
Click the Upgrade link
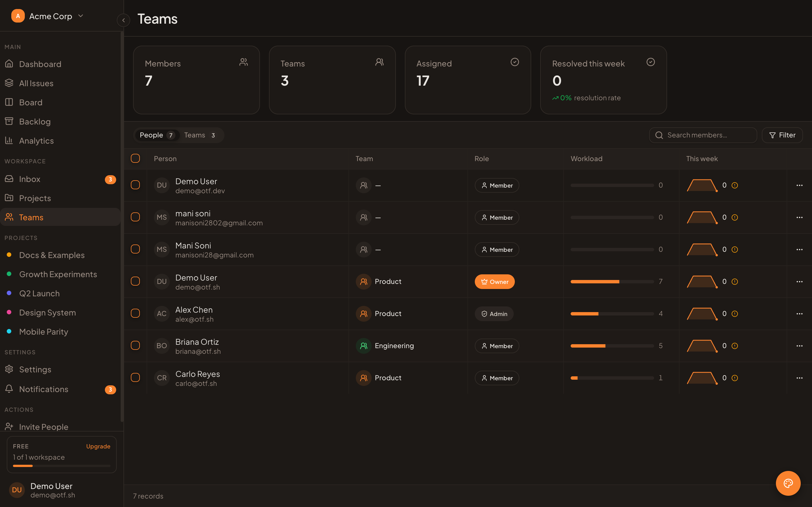[x=98, y=446]
